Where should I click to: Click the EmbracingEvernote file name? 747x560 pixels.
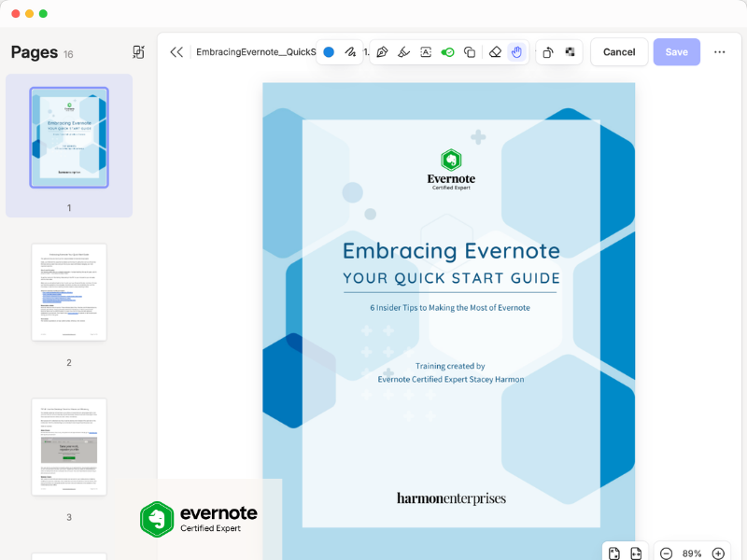click(256, 52)
